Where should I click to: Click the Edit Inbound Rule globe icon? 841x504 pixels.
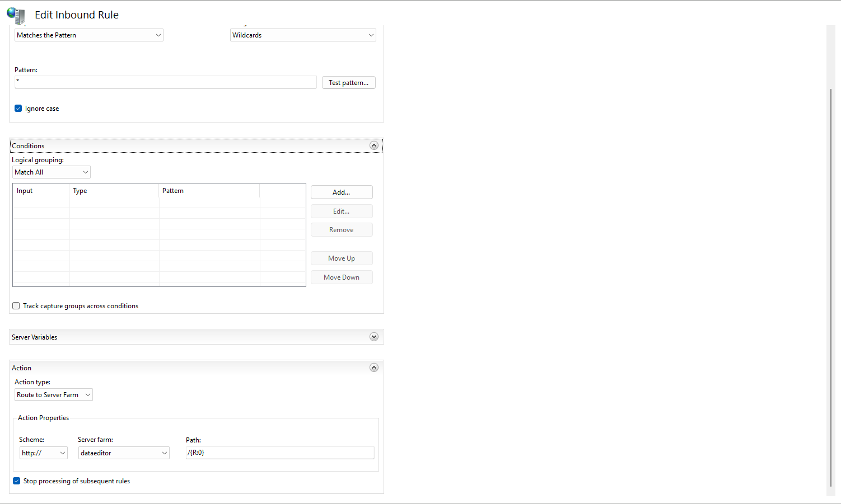(x=16, y=15)
